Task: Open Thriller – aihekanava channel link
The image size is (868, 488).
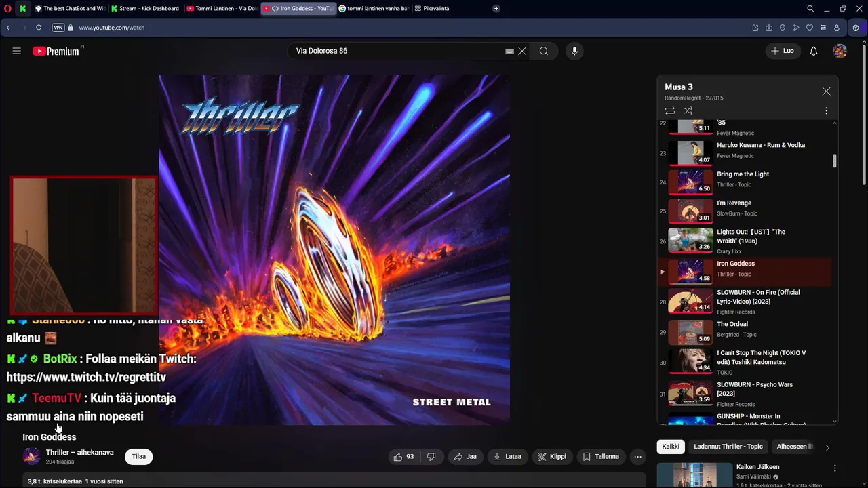Action: [80, 452]
